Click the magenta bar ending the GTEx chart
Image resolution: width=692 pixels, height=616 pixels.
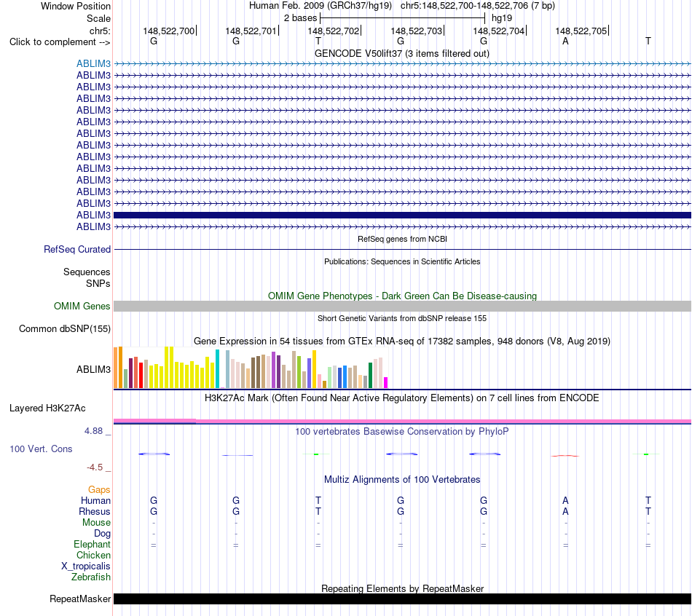[386, 382]
